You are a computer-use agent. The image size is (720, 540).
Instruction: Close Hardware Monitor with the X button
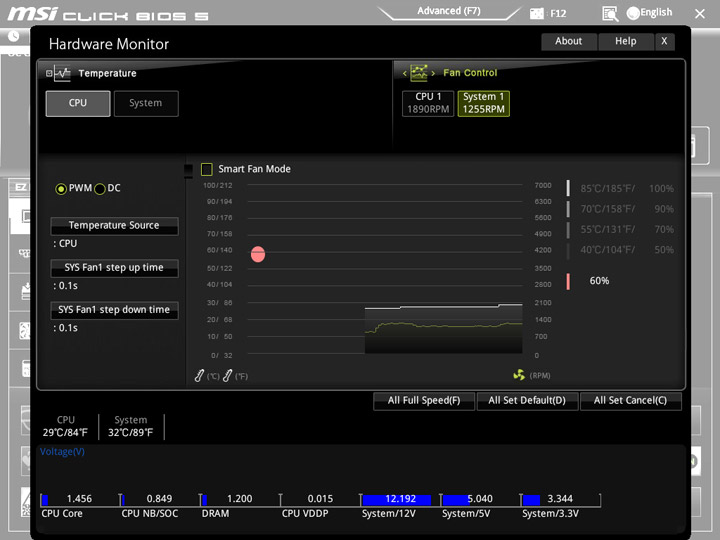pos(664,41)
